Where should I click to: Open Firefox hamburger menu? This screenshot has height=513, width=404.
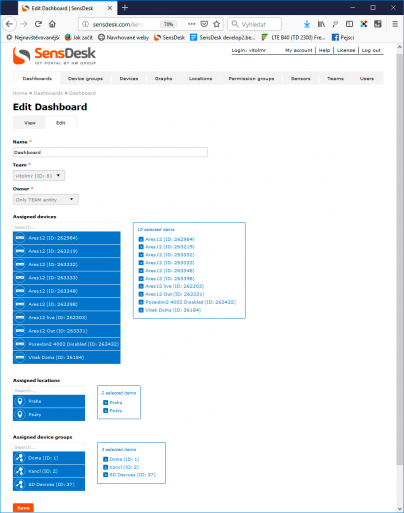[x=395, y=24]
